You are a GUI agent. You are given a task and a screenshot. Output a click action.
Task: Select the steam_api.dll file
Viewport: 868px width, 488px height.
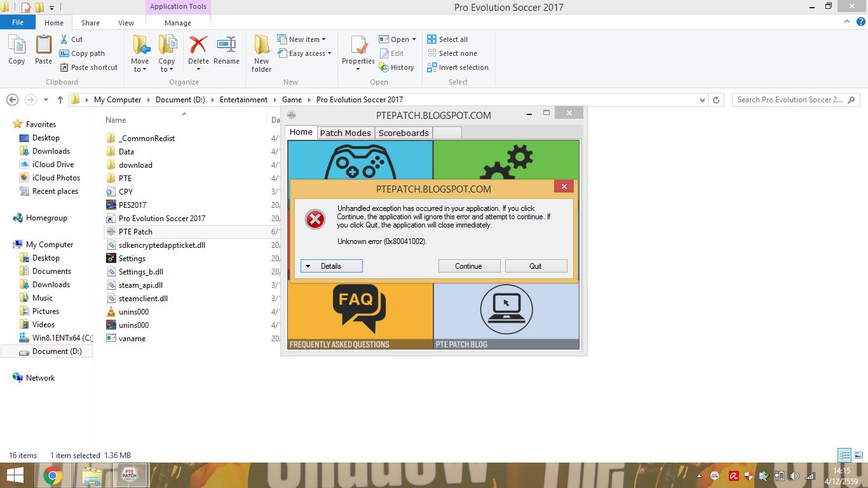[x=140, y=285]
